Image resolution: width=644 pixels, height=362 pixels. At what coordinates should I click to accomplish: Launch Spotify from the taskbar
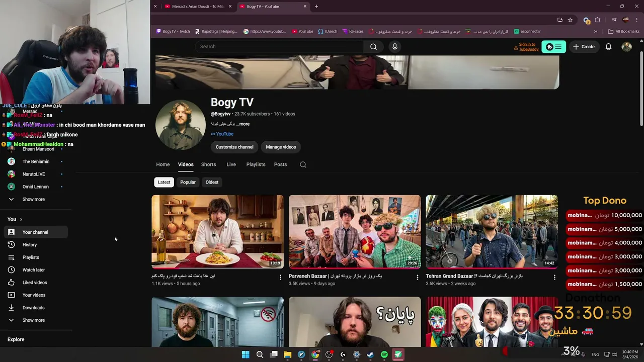click(384, 354)
